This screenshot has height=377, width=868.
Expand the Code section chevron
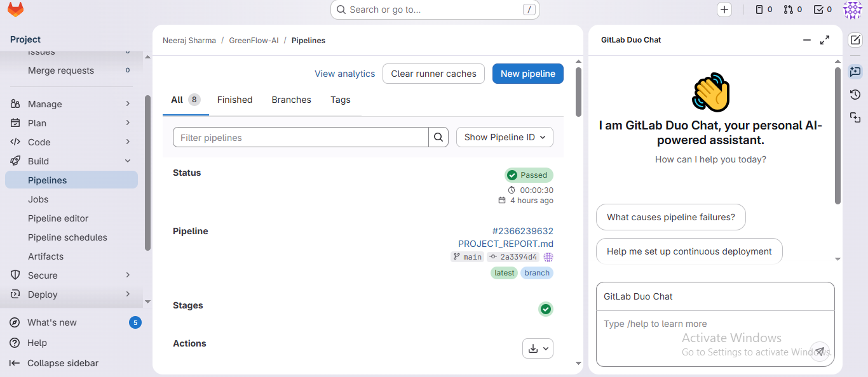pos(128,142)
